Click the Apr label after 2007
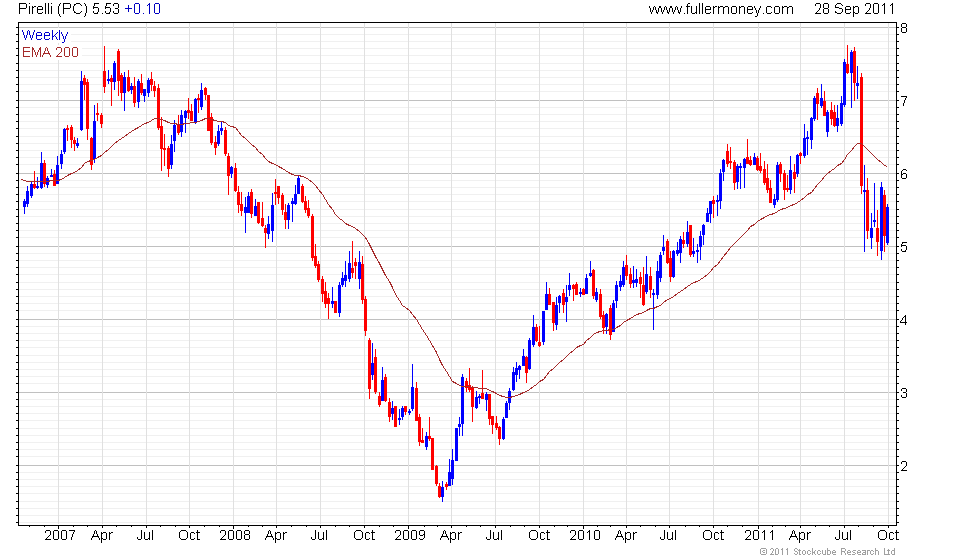Screen dimensions: 980x560 tap(102, 536)
